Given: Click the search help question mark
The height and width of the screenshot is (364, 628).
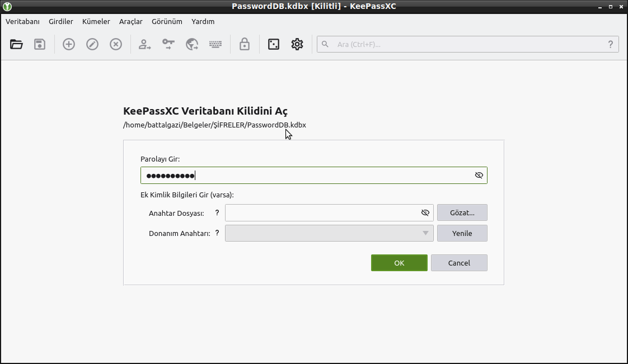Looking at the screenshot, I should pos(611,44).
